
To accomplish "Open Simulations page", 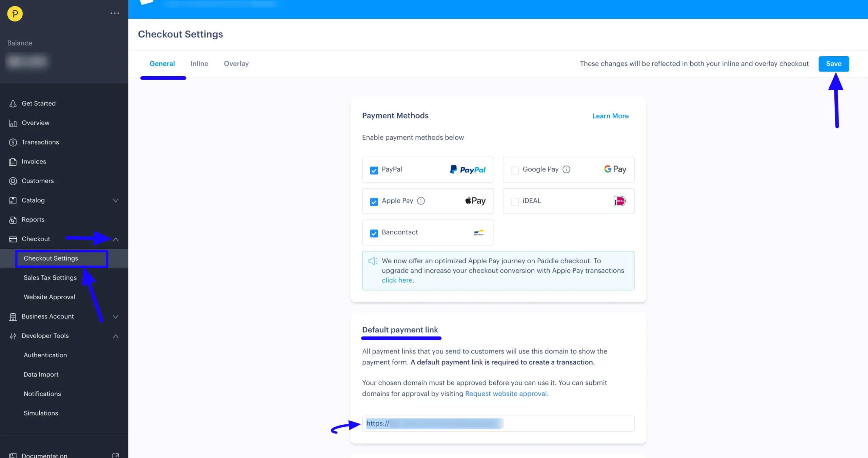I will pos(41,413).
